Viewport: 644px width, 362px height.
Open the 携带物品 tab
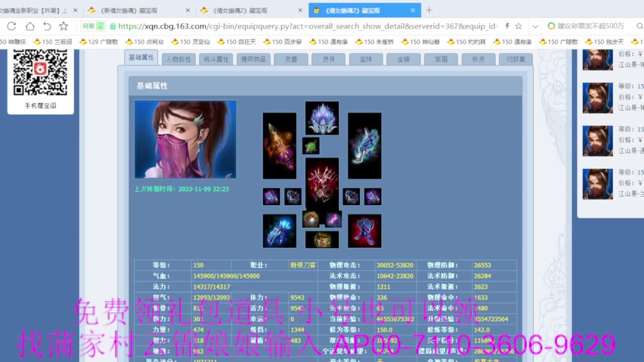click(253, 59)
